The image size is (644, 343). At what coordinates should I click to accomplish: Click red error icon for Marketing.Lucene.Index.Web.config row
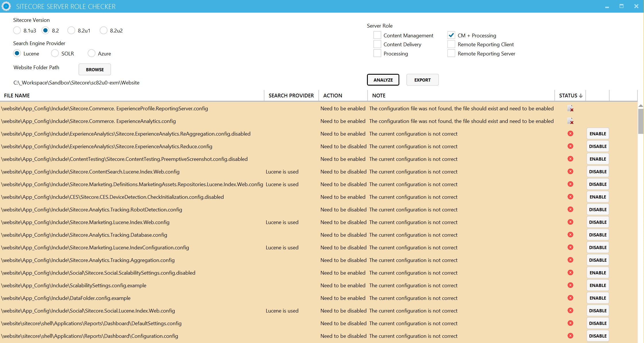[x=570, y=222]
